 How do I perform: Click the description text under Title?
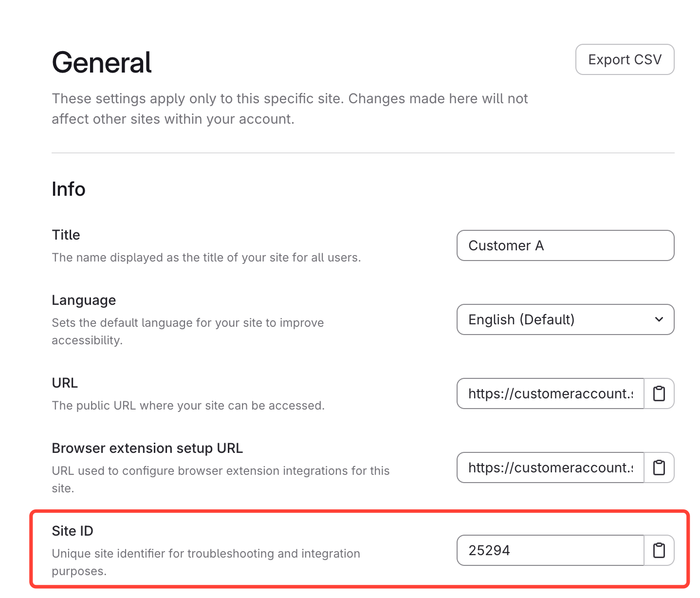(x=206, y=258)
